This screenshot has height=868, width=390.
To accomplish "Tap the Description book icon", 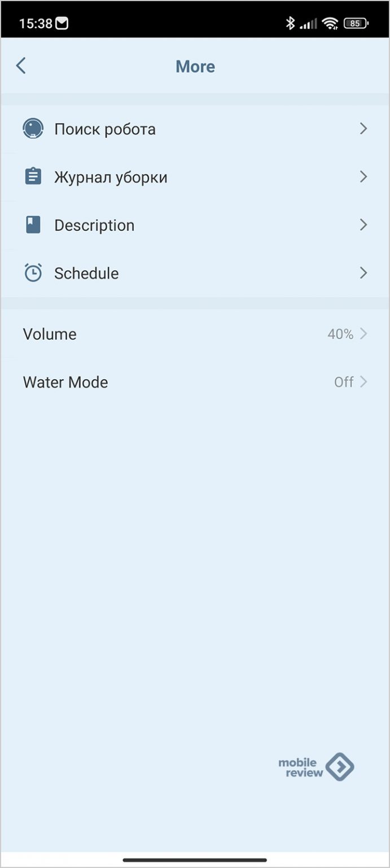I will pyautogui.click(x=33, y=225).
